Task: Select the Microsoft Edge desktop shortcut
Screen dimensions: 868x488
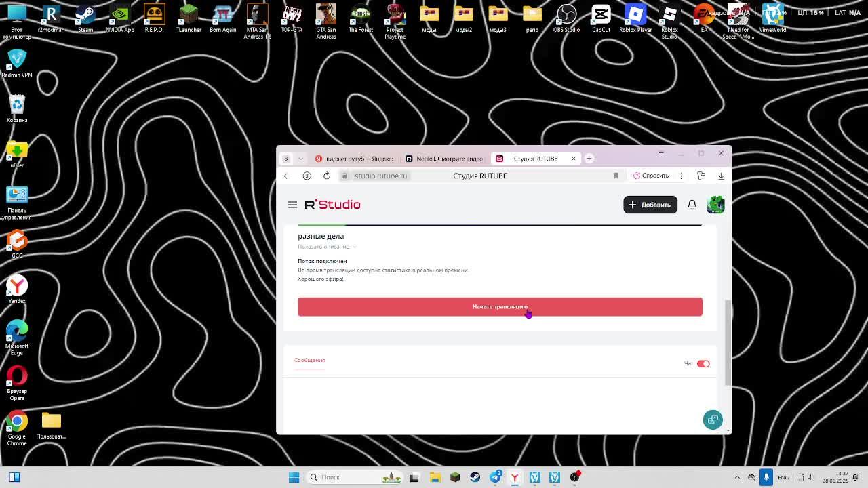Action: (x=17, y=338)
